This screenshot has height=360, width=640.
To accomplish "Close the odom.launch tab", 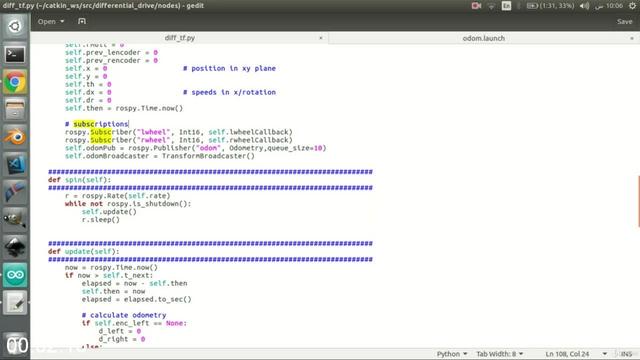I will tap(631, 38).
